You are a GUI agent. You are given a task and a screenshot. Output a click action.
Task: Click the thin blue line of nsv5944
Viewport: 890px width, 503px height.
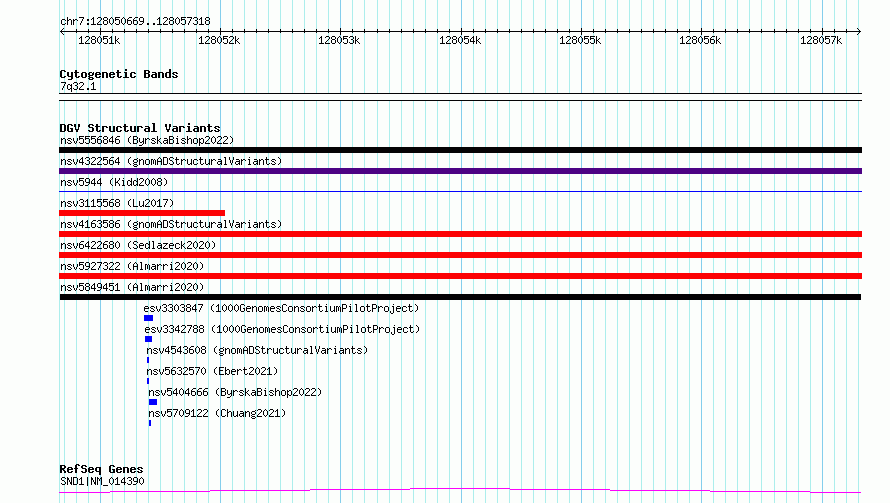(x=460, y=191)
